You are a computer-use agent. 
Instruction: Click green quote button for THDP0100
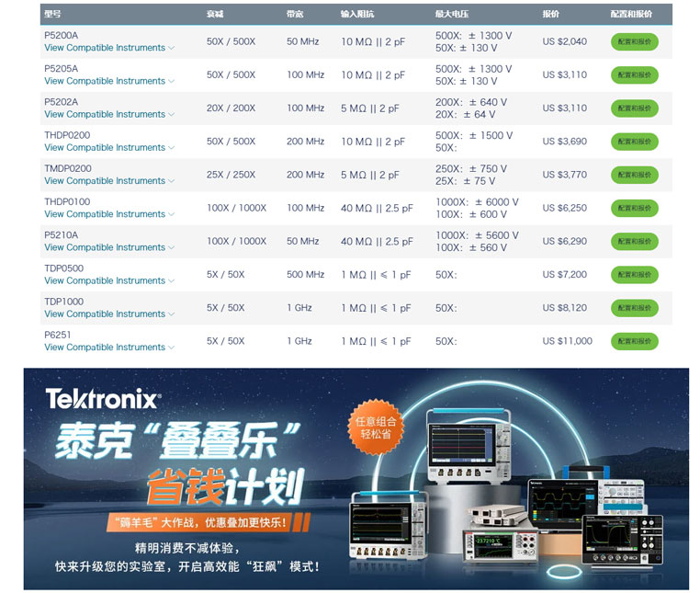point(635,209)
